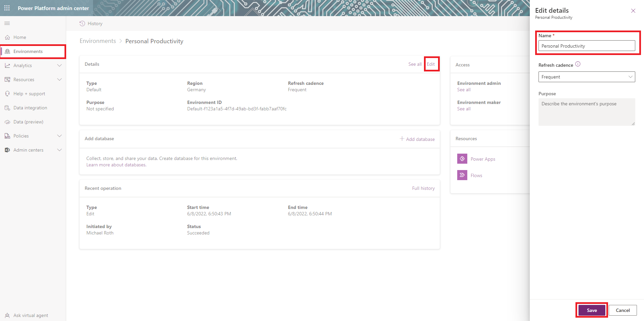Open Help + support page

coord(33,94)
